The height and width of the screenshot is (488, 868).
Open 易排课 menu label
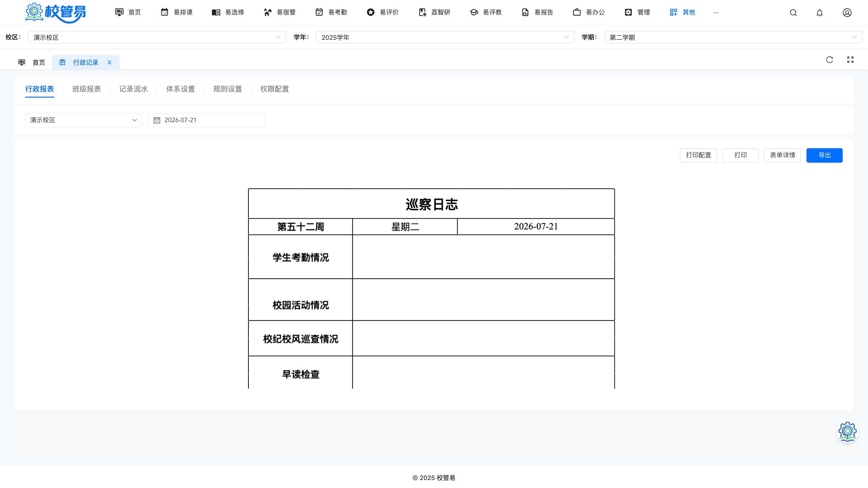[183, 12]
